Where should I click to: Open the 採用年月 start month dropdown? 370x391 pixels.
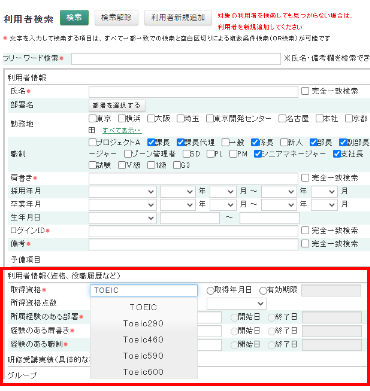(223, 192)
